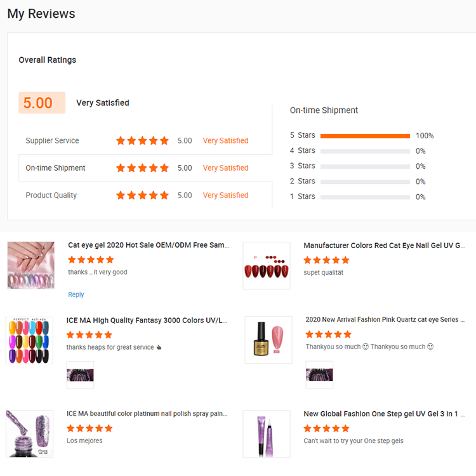Open Manufacturer Colors Red Cat Eye title
The height and width of the screenshot is (476, 476).
click(x=384, y=245)
